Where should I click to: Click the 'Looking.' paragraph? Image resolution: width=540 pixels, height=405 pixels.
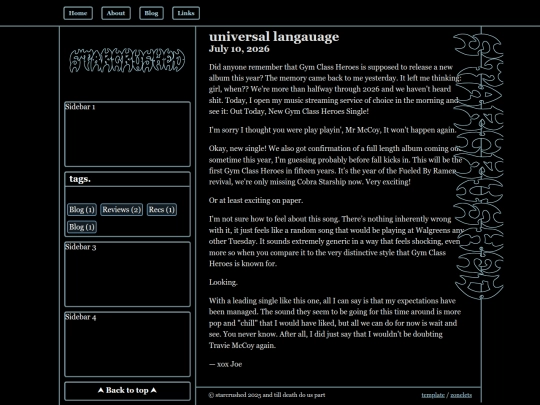point(223,282)
